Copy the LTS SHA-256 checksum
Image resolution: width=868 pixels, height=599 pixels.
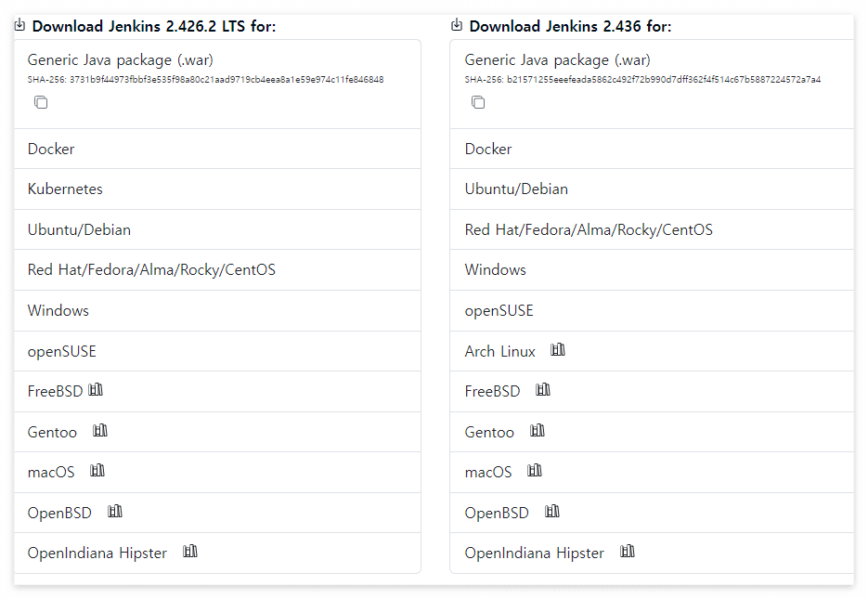(41, 102)
